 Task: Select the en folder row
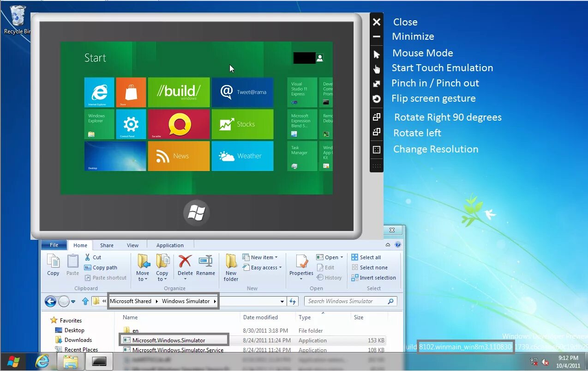254,331
